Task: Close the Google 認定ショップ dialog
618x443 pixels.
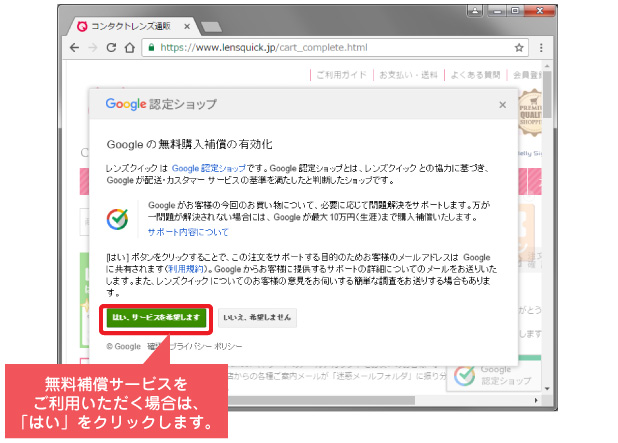Action: coord(503,105)
